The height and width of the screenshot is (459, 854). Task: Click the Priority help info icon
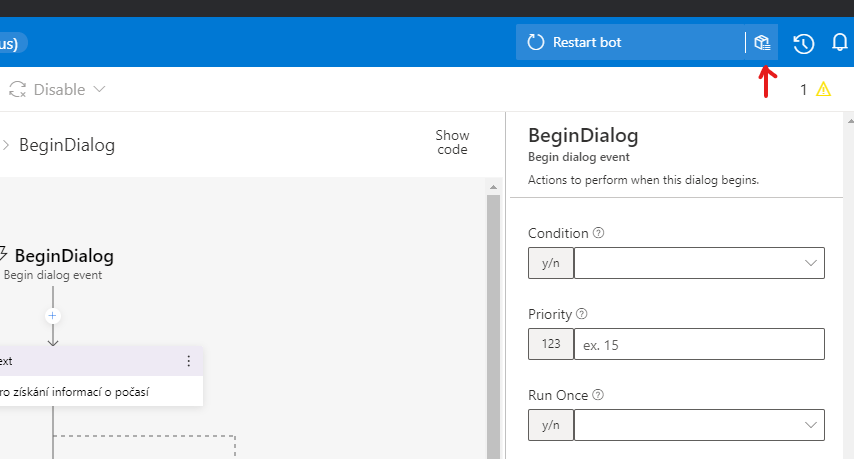[582, 314]
